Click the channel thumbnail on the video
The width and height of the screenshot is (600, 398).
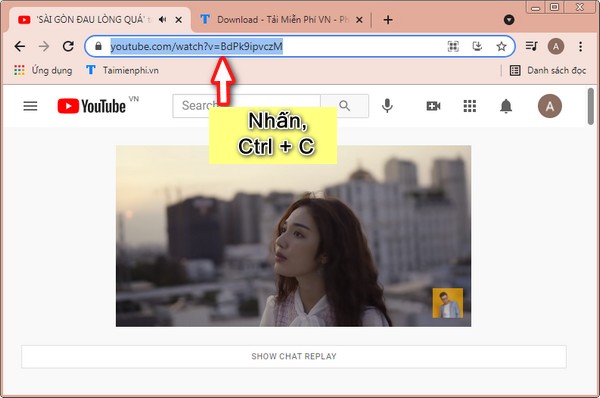pos(448,303)
